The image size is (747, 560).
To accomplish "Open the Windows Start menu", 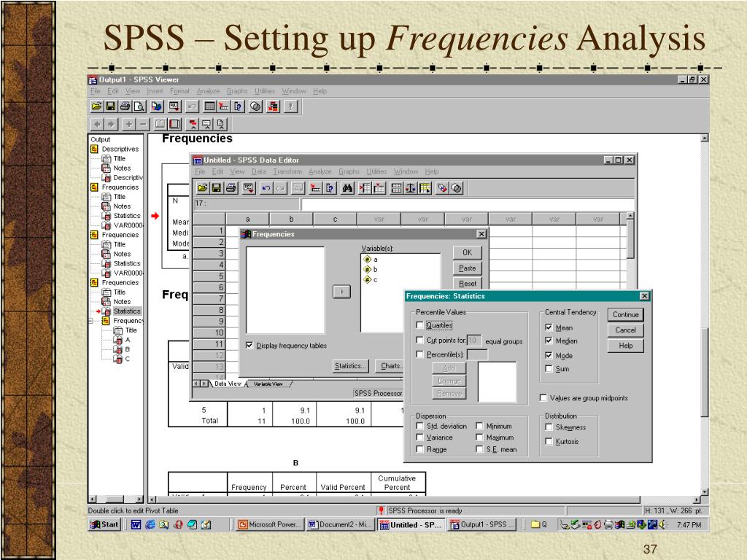I will [x=104, y=524].
